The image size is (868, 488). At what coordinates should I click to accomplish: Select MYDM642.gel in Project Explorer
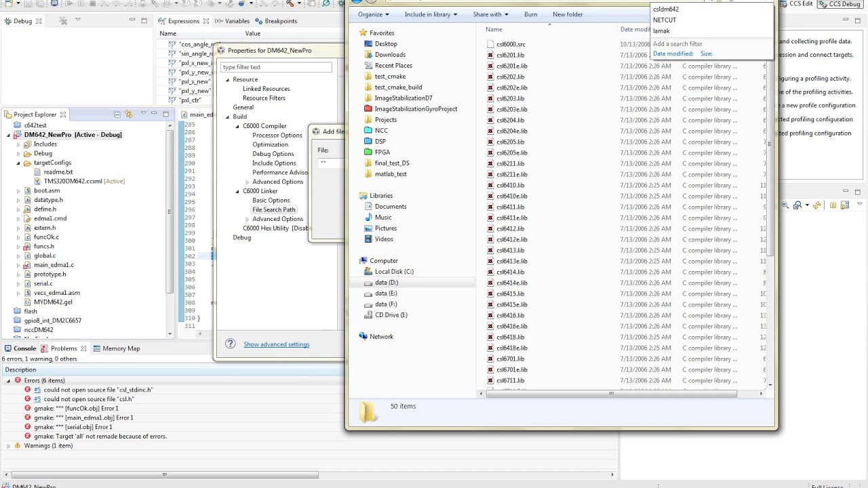tap(53, 302)
